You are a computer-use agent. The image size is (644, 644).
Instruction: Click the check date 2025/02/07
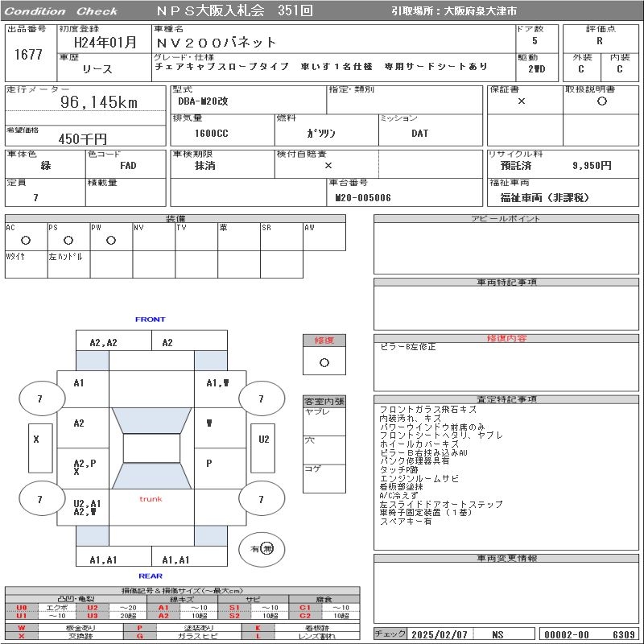(440, 635)
